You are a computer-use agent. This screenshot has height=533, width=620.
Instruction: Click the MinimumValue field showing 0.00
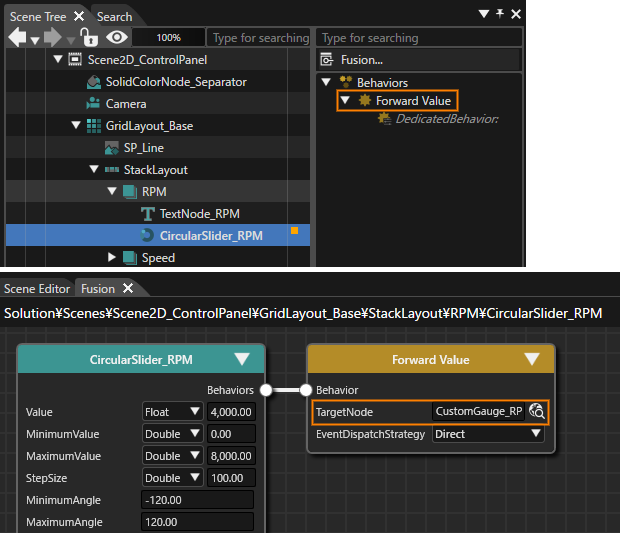[231, 434]
